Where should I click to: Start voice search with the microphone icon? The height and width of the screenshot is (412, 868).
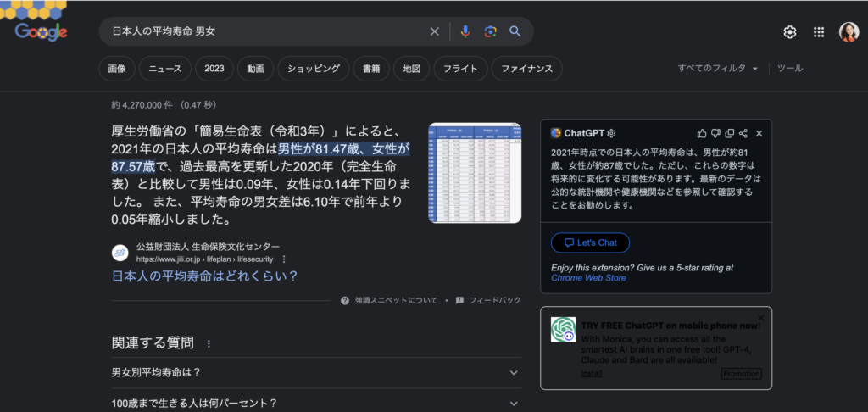pyautogui.click(x=465, y=31)
